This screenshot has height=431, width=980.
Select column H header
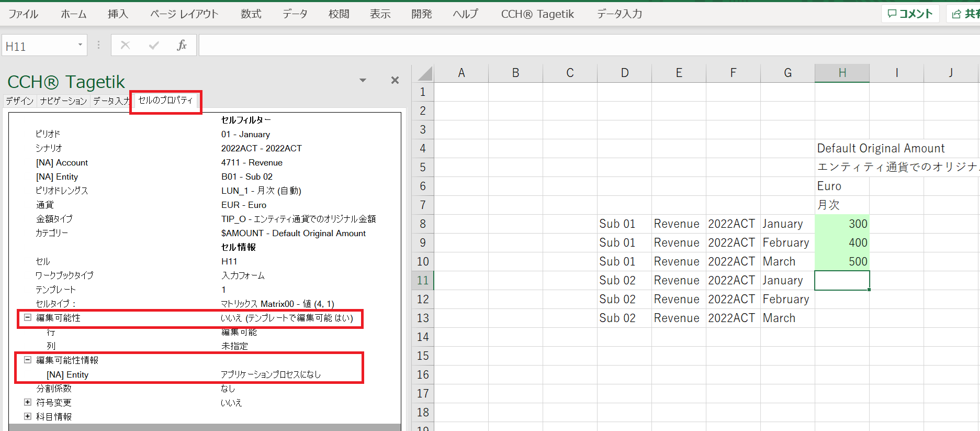(842, 73)
